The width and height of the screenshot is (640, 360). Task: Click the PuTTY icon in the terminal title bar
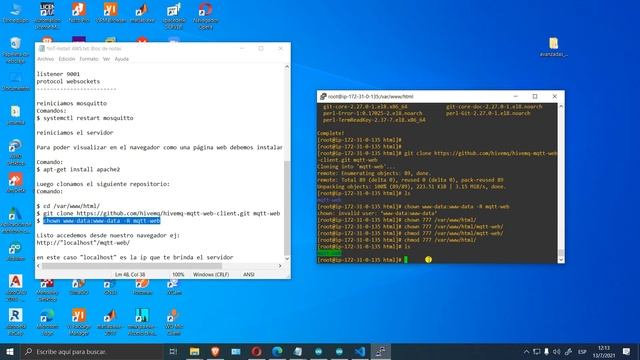(x=323, y=96)
